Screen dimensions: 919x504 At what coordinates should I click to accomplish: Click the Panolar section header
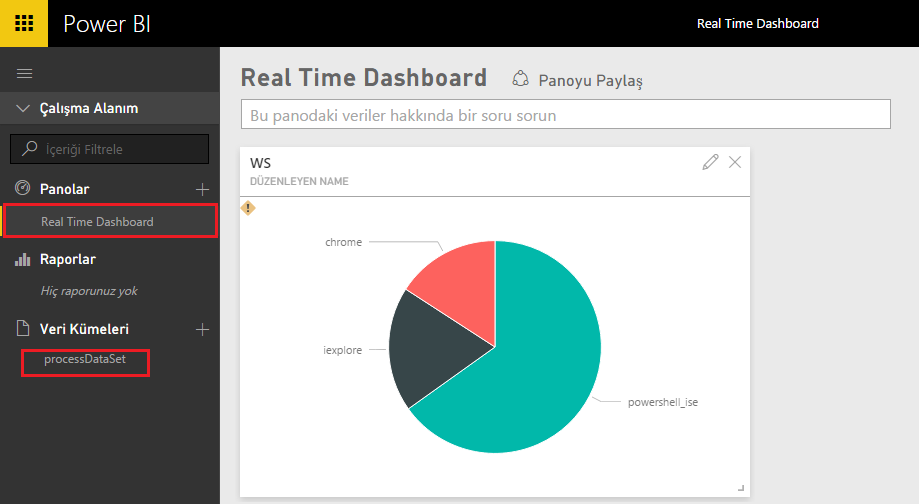[64, 189]
